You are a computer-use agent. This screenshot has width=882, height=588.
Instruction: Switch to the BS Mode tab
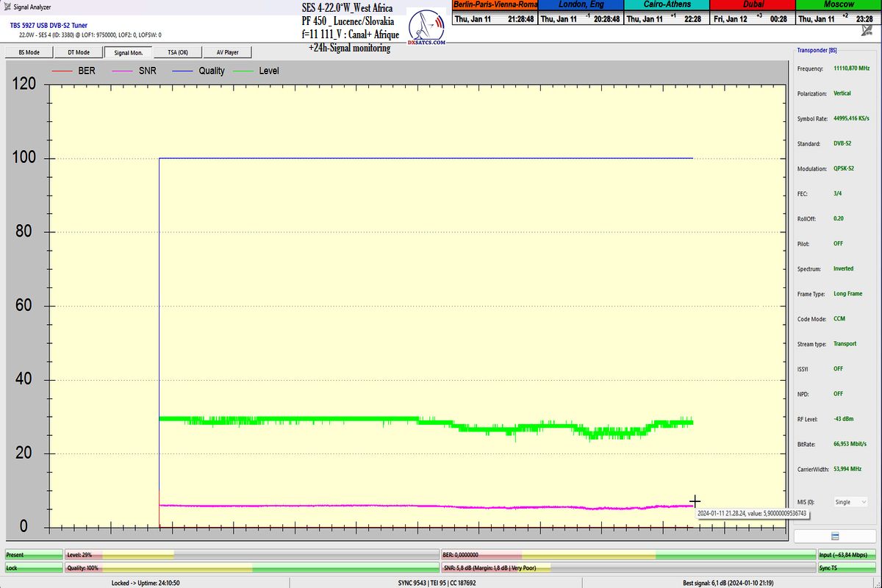pos(28,52)
